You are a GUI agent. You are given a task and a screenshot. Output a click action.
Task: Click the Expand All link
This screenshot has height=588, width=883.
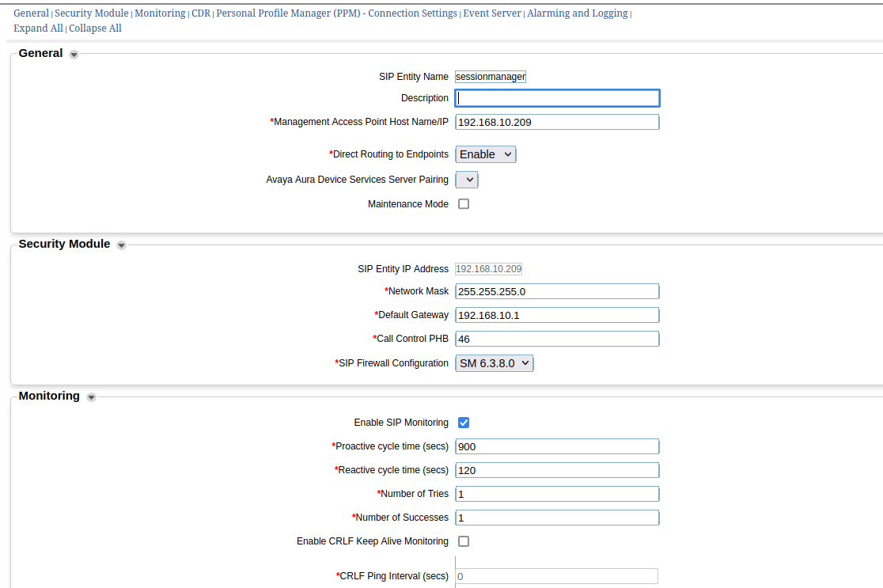coord(38,28)
